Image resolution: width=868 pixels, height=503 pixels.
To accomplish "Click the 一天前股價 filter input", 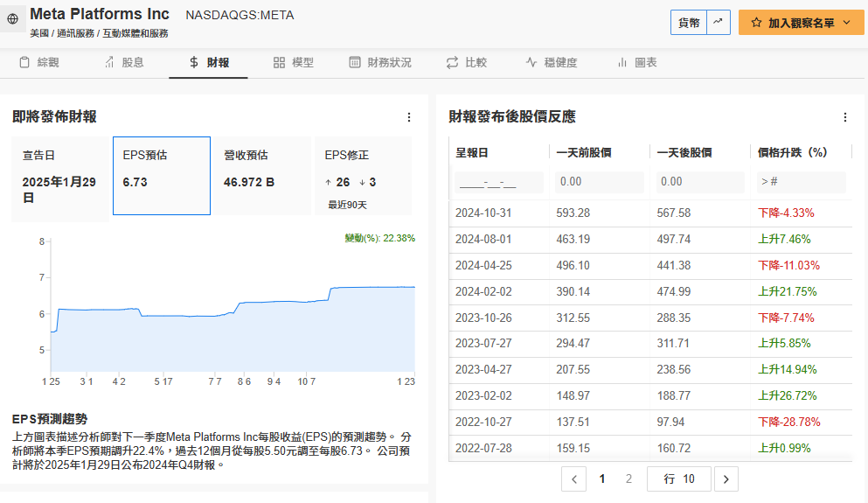I will (x=600, y=182).
